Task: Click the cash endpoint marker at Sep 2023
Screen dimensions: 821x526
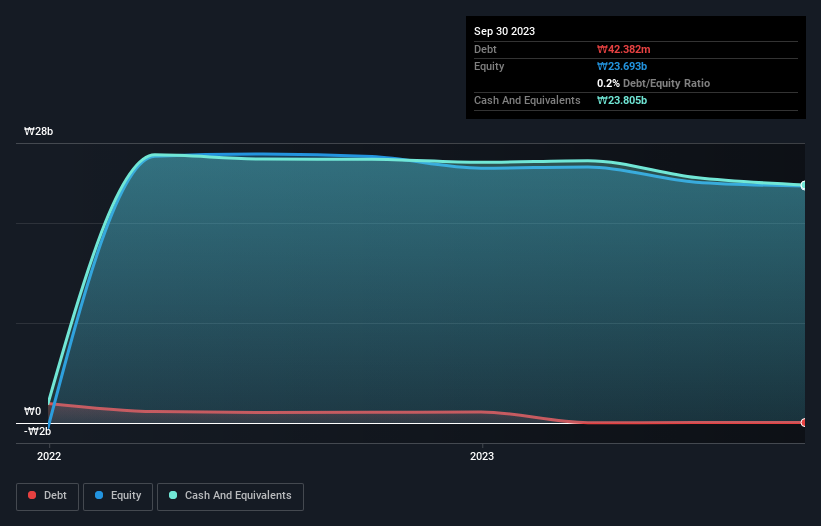Action: coord(804,185)
